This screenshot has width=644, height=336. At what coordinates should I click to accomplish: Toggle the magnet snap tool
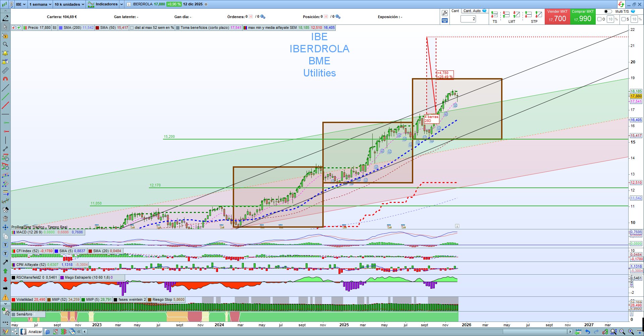tap(5, 79)
